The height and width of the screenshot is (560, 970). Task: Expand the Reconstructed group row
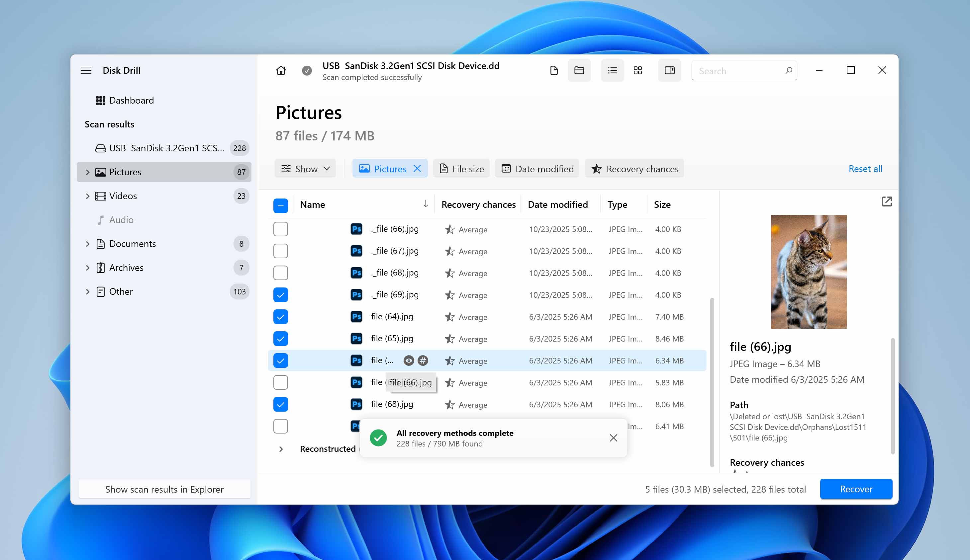click(281, 449)
